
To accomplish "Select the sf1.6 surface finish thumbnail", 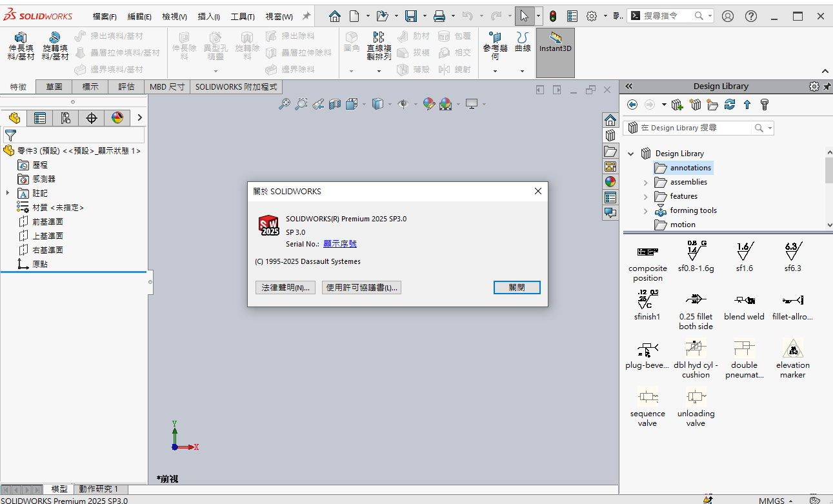I will [x=744, y=257].
